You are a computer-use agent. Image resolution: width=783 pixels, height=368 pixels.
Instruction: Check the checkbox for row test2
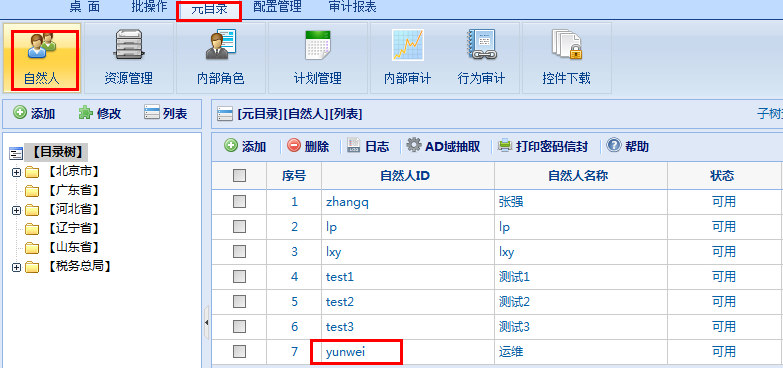pyautogui.click(x=240, y=302)
